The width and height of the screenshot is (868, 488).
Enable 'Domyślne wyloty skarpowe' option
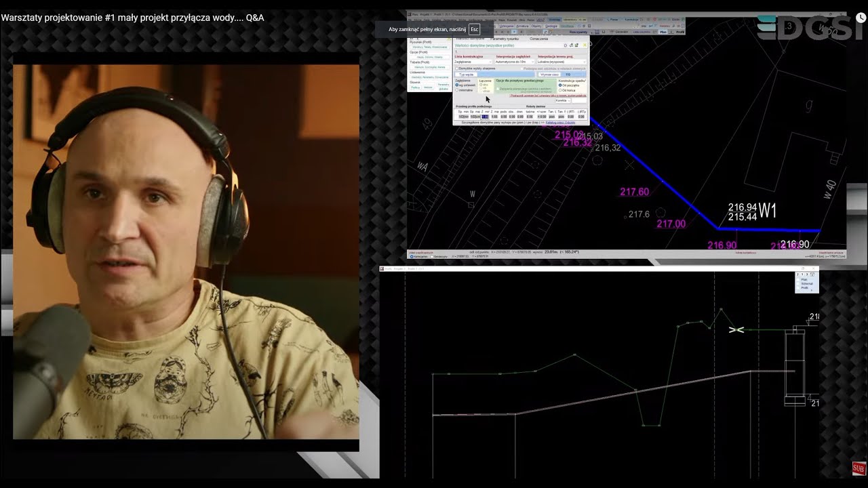[457, 68]
